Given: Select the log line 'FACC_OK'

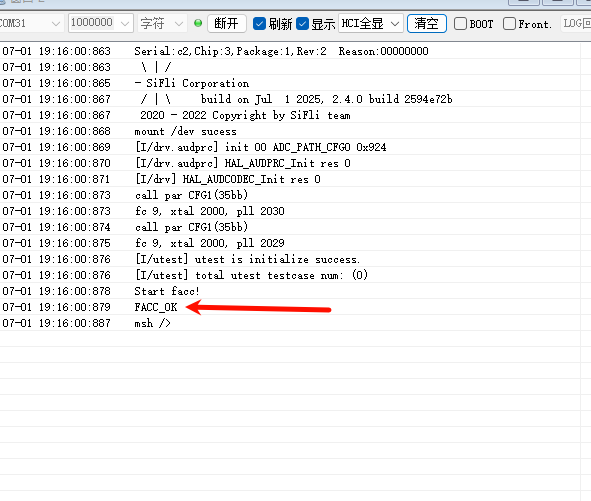Looking at the screenshot, I should pos(156,307).
